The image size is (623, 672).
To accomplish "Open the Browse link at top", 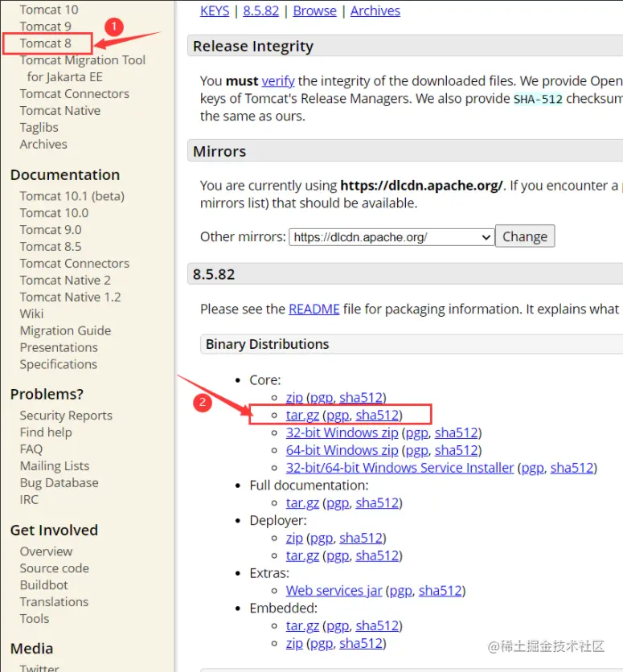I will (315, 10).
